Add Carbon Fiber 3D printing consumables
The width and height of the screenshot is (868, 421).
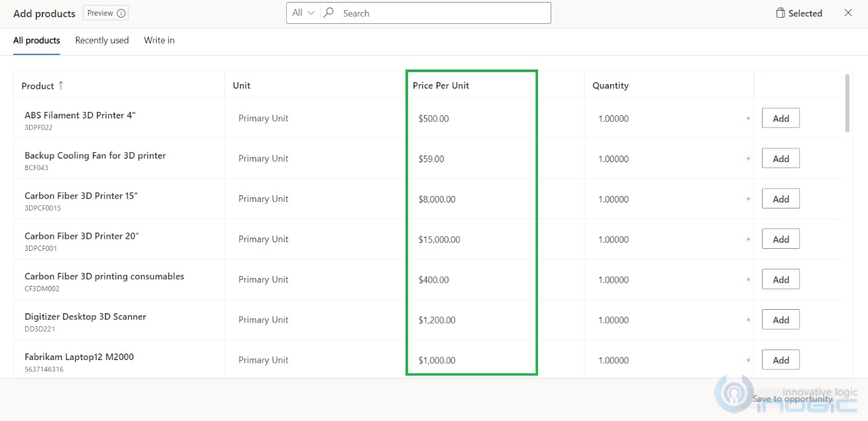click(781, 279)
